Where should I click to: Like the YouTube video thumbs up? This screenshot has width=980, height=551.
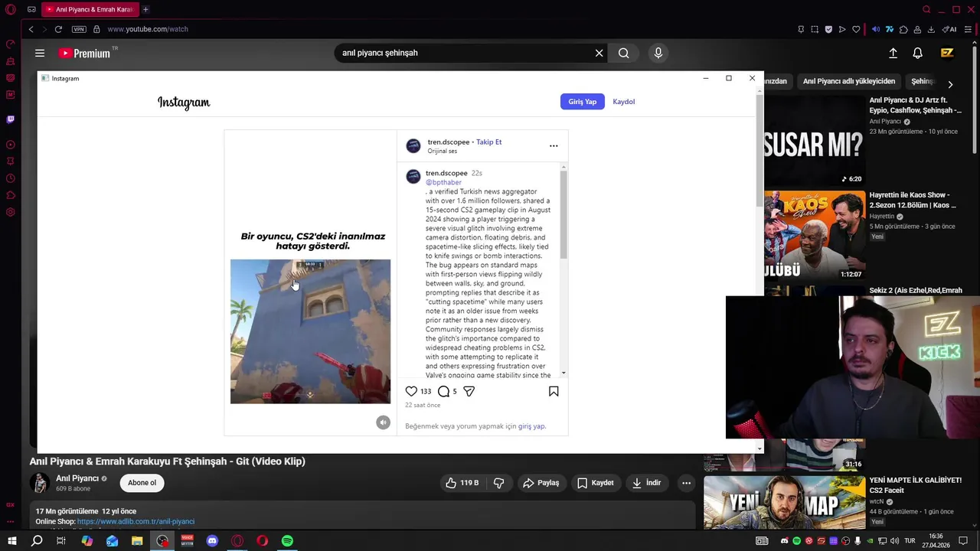point(462,483)
